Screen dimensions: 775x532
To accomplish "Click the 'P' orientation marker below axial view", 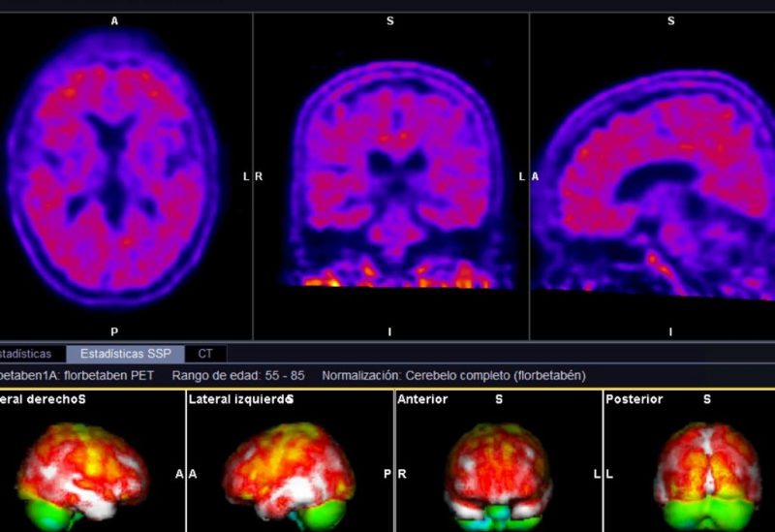I will [114, 331].
